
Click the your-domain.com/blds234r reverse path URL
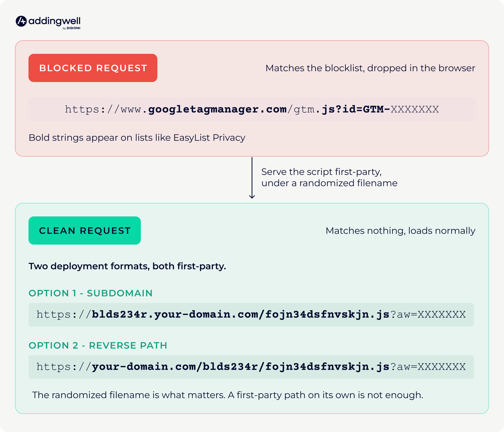pos(251,367)
